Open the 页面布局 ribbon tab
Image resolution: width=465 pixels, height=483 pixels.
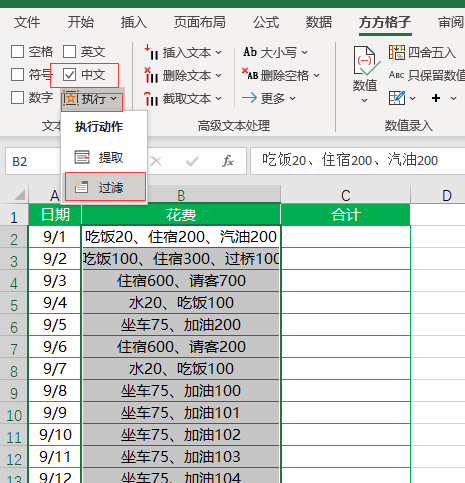coord(200,23)
